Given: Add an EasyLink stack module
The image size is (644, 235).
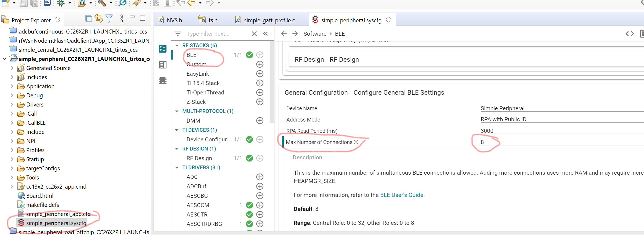Looking at the screenshot, I should click(x=260, y=74).
